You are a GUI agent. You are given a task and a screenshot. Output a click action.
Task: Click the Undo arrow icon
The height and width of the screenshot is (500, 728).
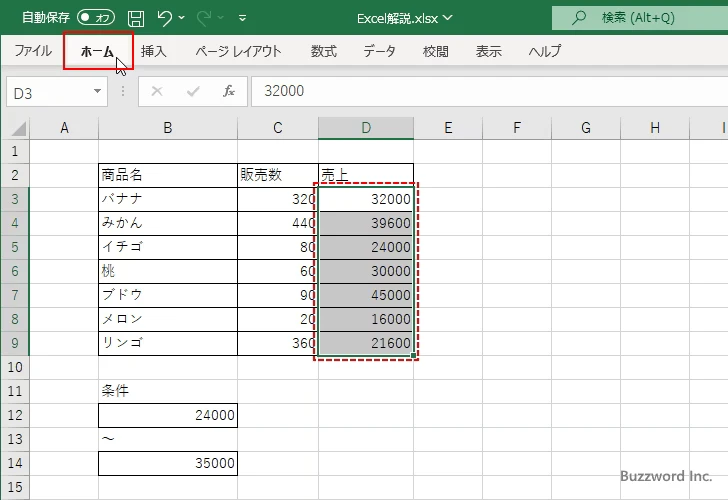[x=164, y=18]
